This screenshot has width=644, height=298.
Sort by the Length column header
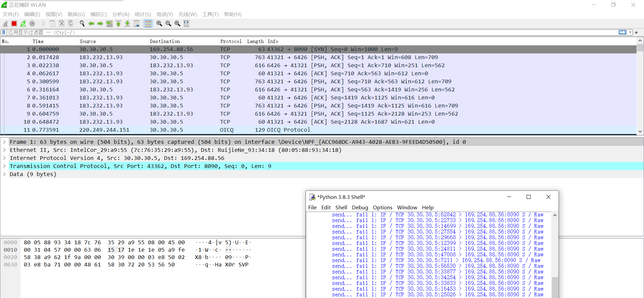pos(256,41)
